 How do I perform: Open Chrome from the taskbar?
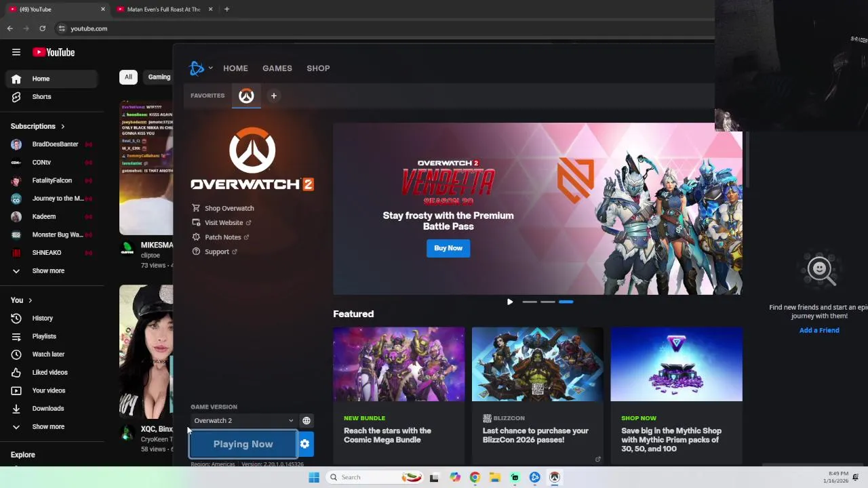coord(475,477)
